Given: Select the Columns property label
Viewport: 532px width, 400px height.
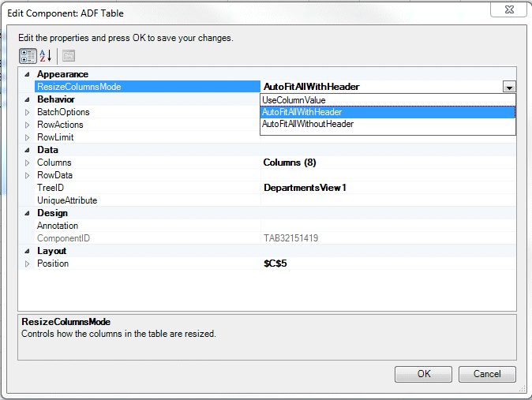Looking at the screenshot, I should click(54, 163).
